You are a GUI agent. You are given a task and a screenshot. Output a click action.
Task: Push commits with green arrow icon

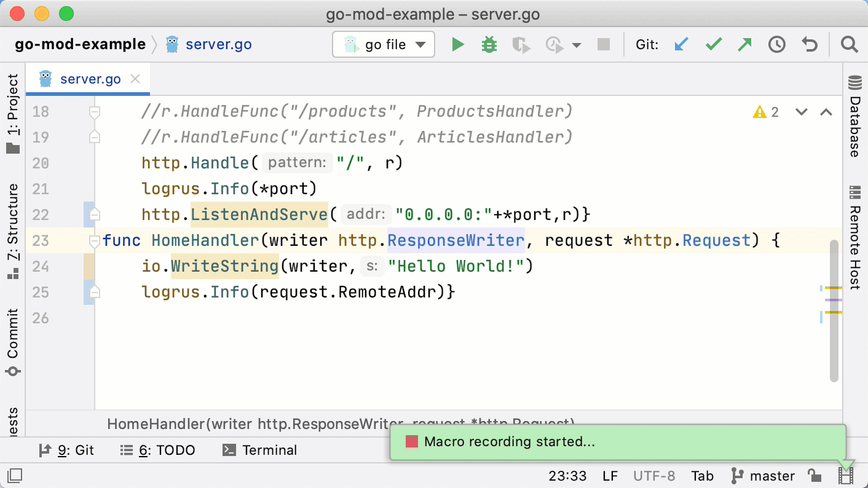coord(744,45)
